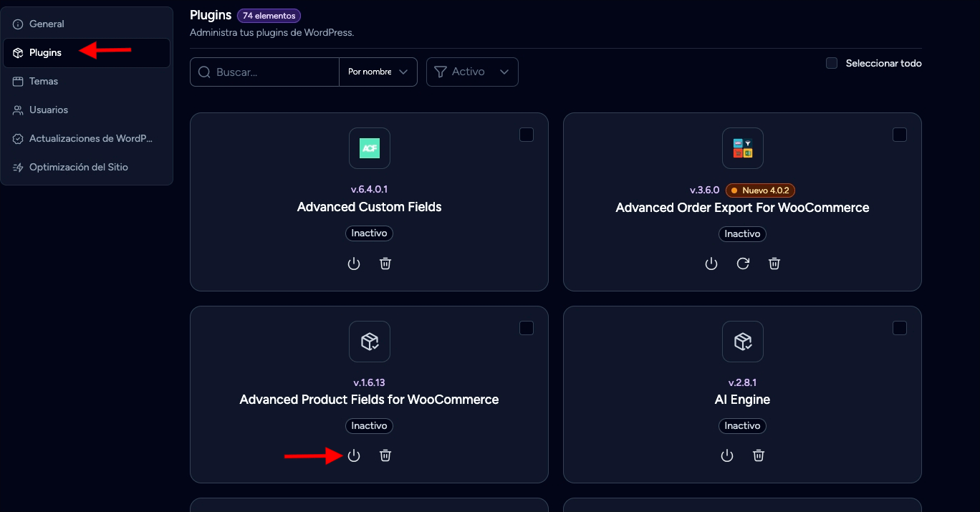Image resolution: width=980 pixels, height=512 pixels.
Task: Click version v.2.8.1 text
Action: point(743,383)
